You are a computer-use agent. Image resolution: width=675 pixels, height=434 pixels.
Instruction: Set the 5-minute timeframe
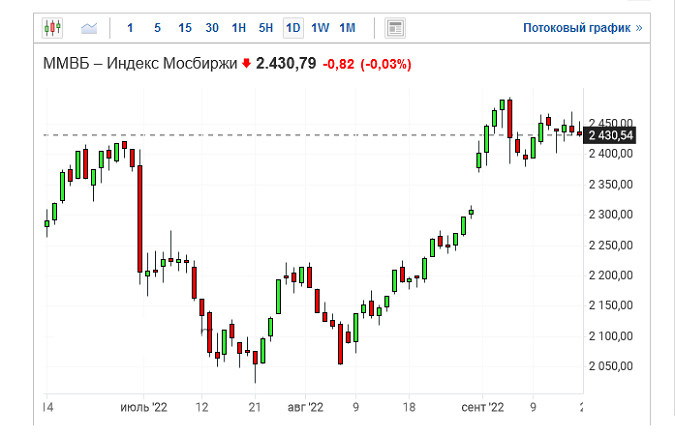pyautogui.click(x=158, y=27)
